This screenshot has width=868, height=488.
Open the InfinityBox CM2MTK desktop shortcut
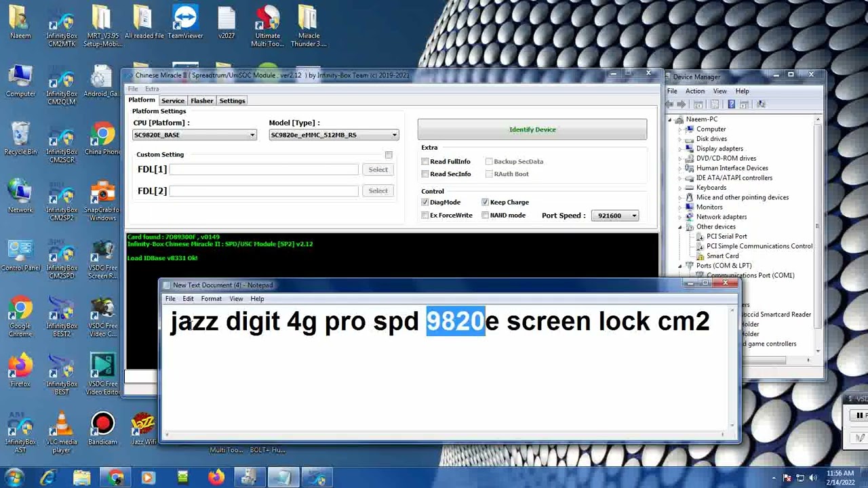click(x=62, y=27)
